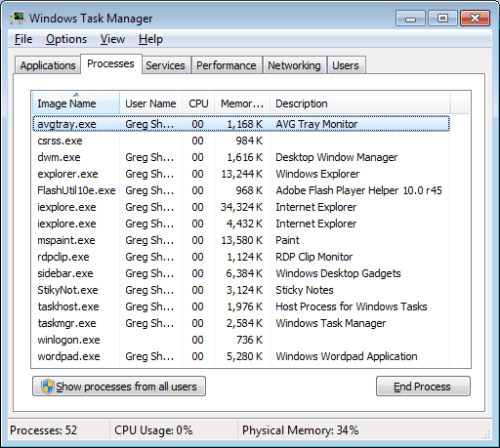Sort by the Memory column header
Viewport: 500px width, 448px height.
(242, 103)
